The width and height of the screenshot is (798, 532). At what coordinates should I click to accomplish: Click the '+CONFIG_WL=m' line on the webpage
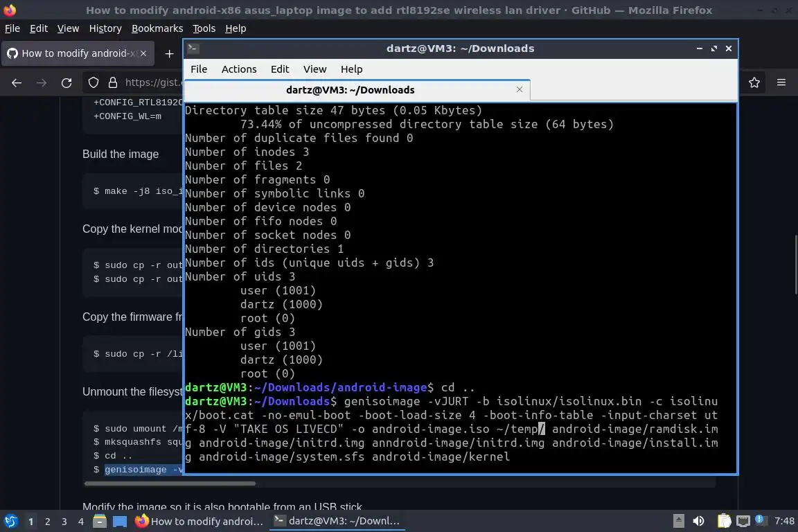(x=127, y=116)
